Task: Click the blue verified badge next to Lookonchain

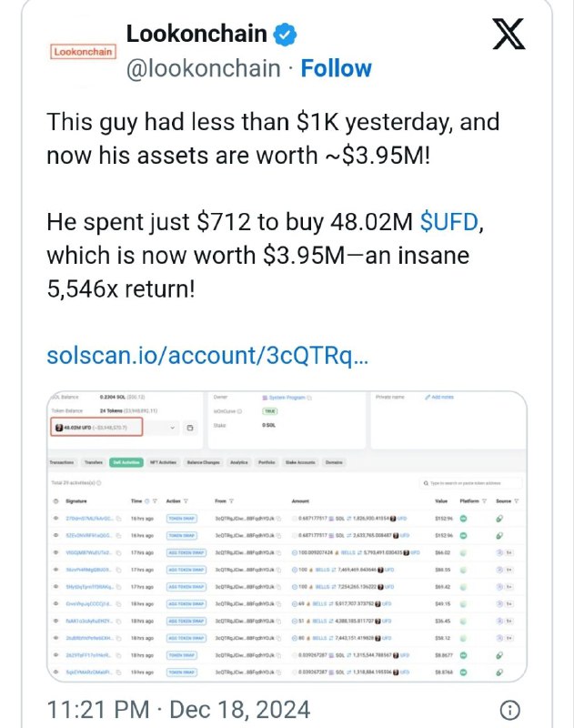Action: (285, 35)
